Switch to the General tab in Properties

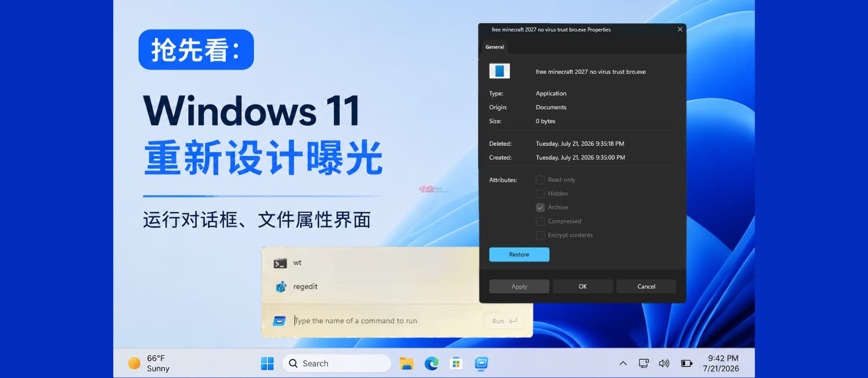coord(494,47)
